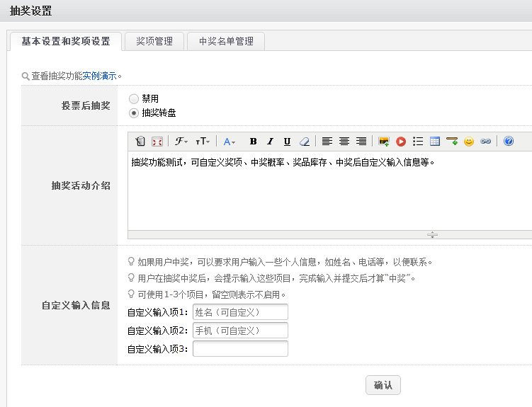Expand the text color dropdown
Screen dimensions: 532x407
[x=229, y=142]
